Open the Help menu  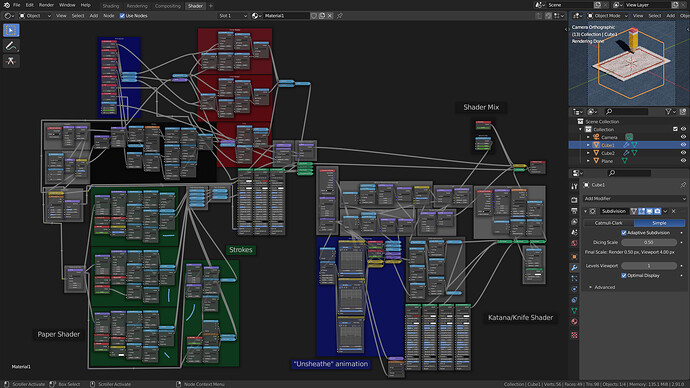85,5
